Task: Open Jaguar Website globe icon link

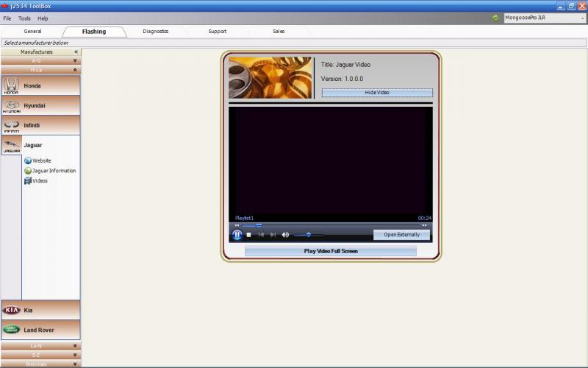Action: point(28,160)
